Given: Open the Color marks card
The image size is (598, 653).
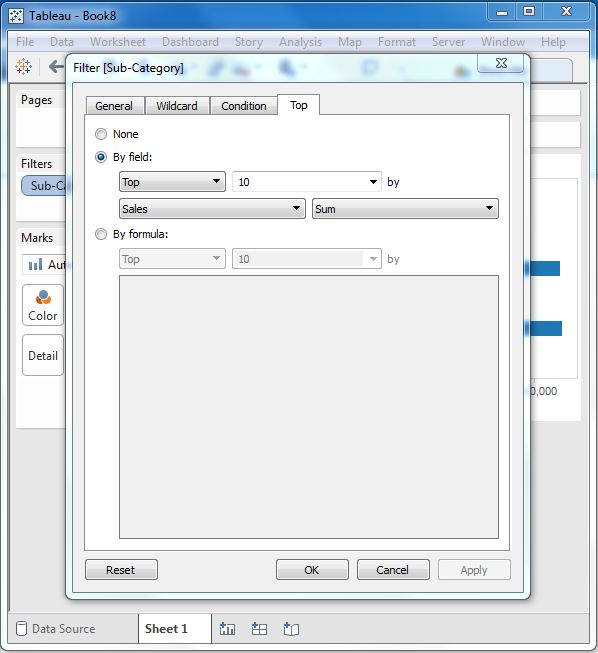Looking at the screenshot, I should point(43,305).
